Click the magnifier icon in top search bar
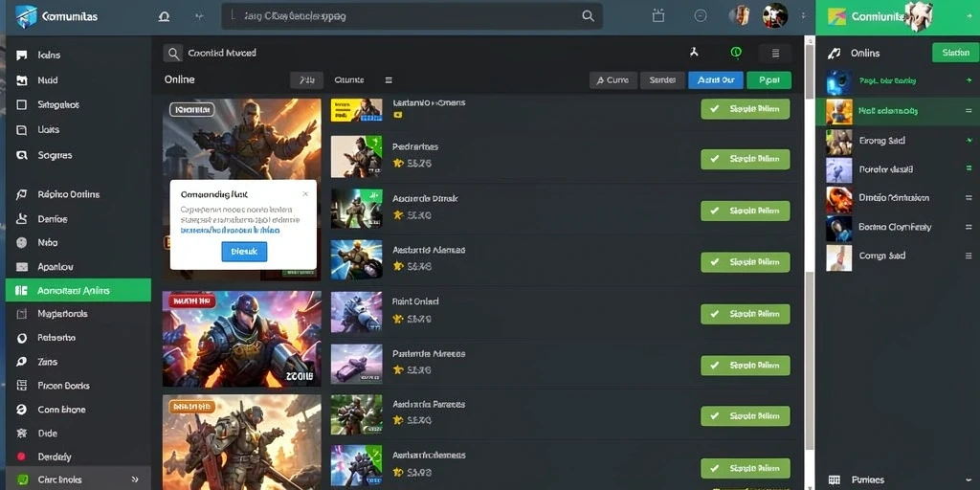980x490 pixels. [589, 16]
